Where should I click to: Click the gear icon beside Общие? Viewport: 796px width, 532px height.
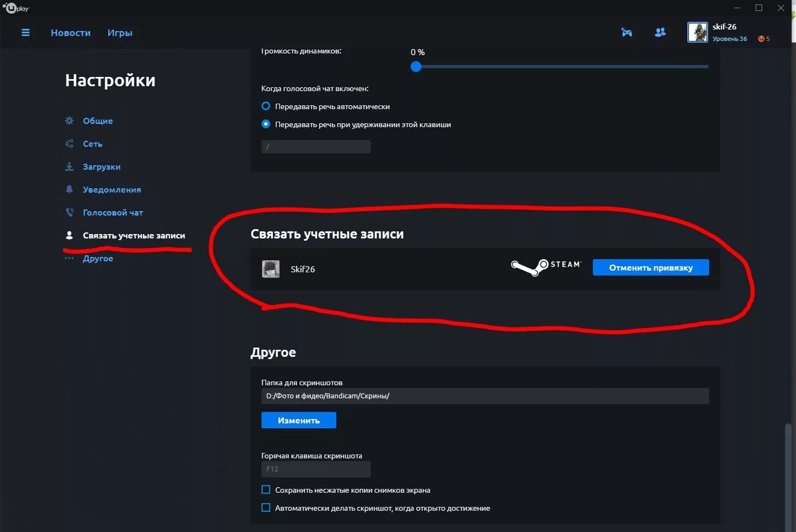pos(69,121)
